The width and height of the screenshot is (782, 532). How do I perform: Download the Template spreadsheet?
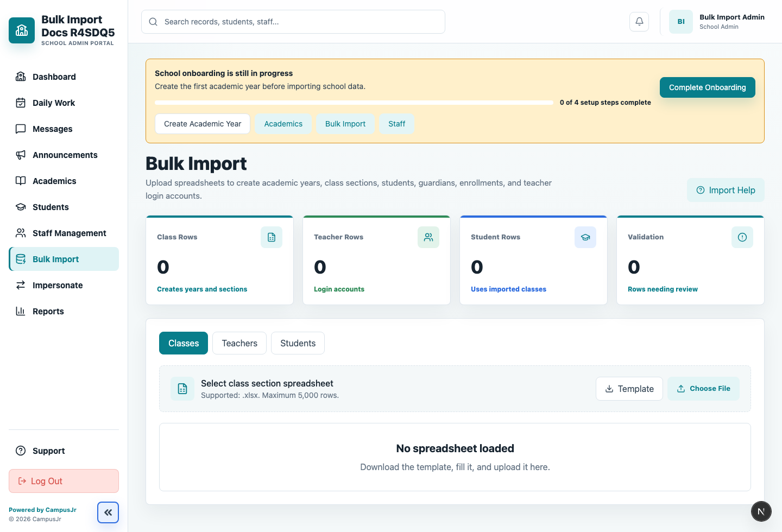[629, 389]
